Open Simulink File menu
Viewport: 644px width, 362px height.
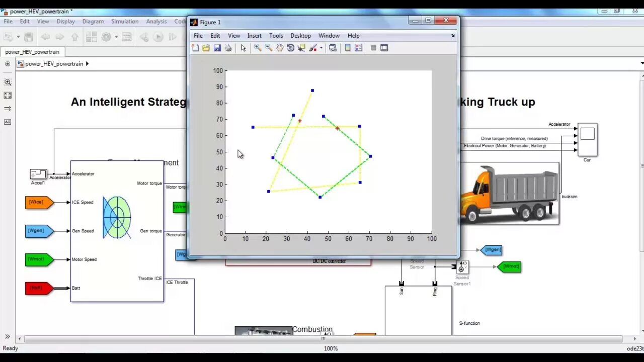pos(8,22)
